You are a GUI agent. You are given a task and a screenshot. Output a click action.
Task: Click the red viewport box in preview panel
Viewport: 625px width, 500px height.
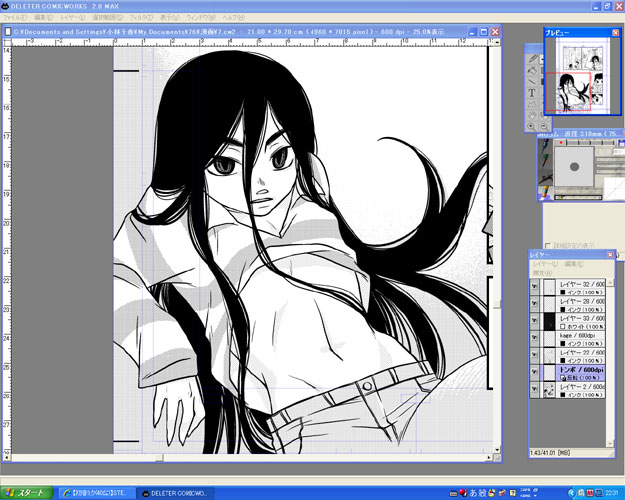[x=568, y=91]
